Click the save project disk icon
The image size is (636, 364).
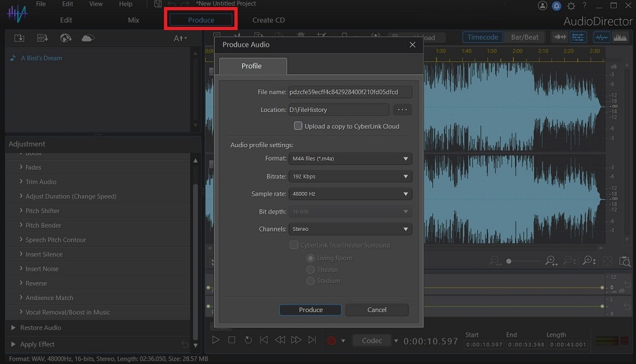click(x=158, y=4)
